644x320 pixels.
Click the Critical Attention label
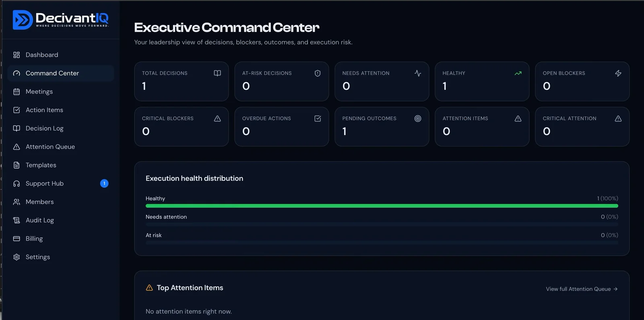click(x=570, y=118)
